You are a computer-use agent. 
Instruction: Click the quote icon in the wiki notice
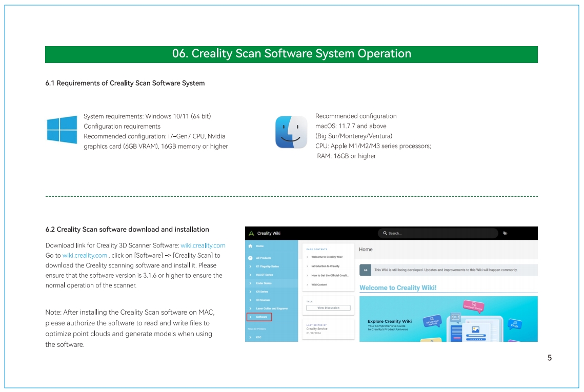(x=366, y=270)
